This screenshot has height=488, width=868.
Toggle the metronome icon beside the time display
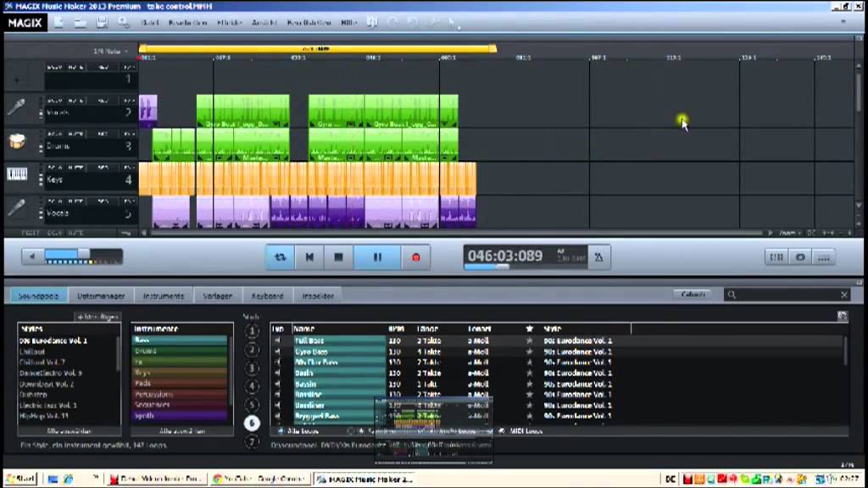point(599,258)
